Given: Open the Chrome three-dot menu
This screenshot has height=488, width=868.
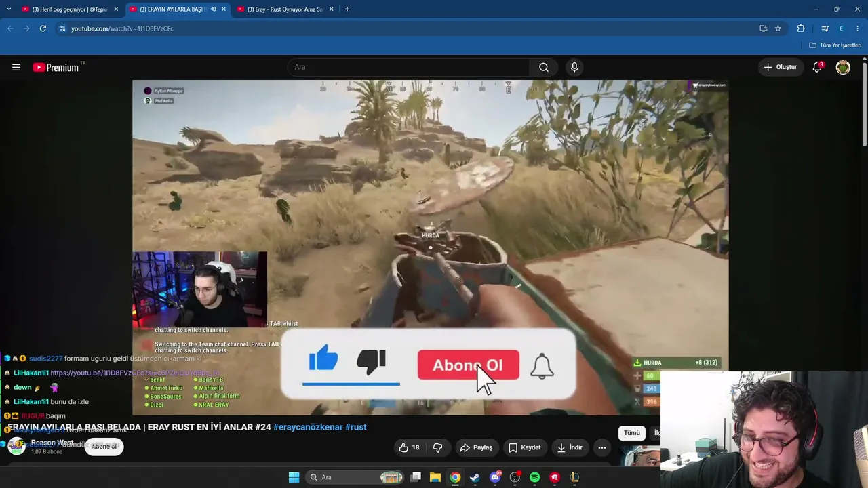Looking at the screenshot, I should pyautogui.click(x=858, y=28).
